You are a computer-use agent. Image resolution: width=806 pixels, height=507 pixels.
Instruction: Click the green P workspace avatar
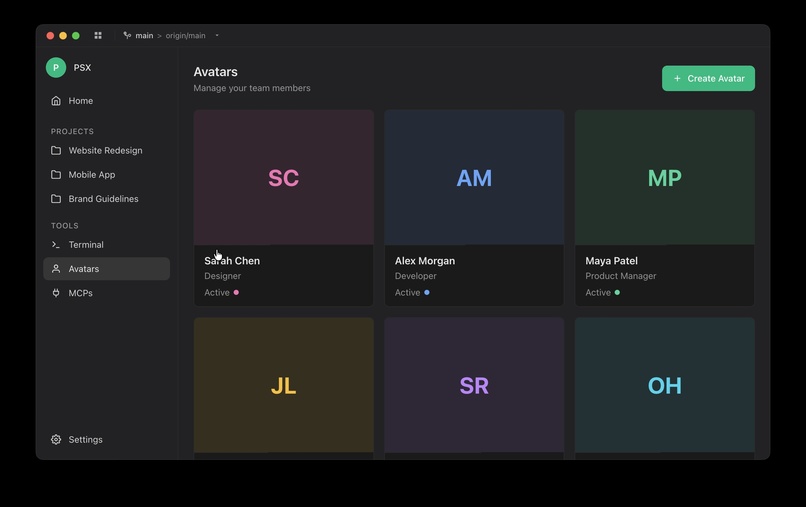(56, 67)
